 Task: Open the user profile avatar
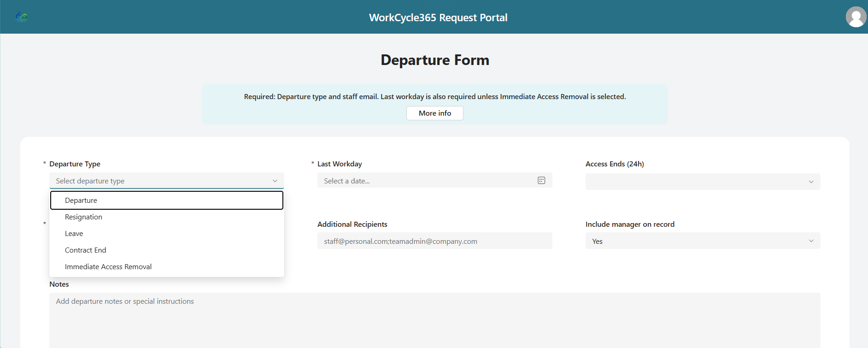pyautogui.click(x=856, y=17)
